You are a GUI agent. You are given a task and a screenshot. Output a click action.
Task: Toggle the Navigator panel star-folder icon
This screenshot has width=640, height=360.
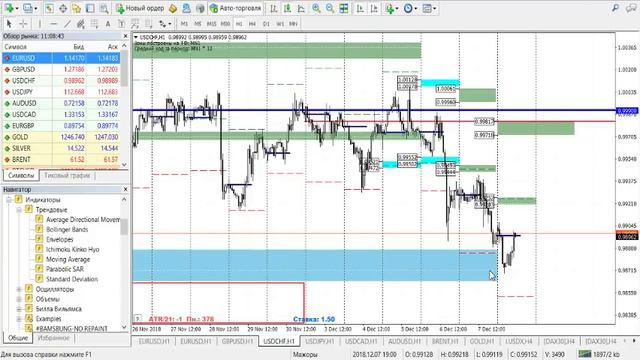coord(76,8)
